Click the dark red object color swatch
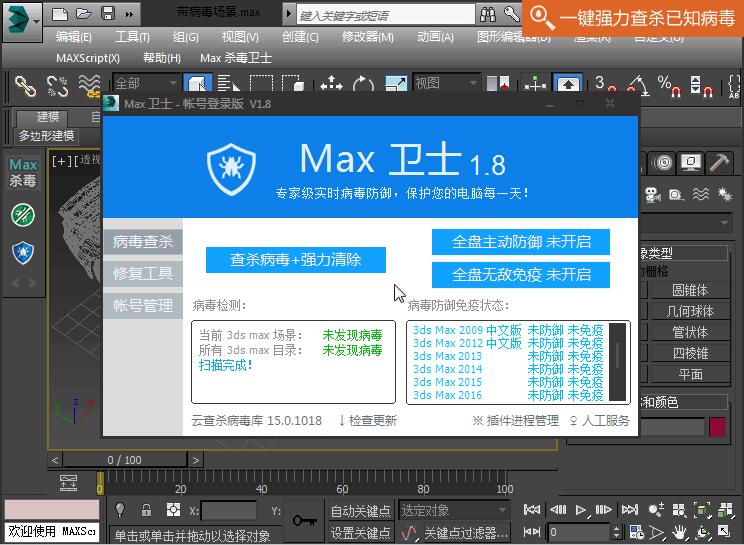The width and height of the screenshot is (744, 545). pyautogui.click(x=717, y=427)
